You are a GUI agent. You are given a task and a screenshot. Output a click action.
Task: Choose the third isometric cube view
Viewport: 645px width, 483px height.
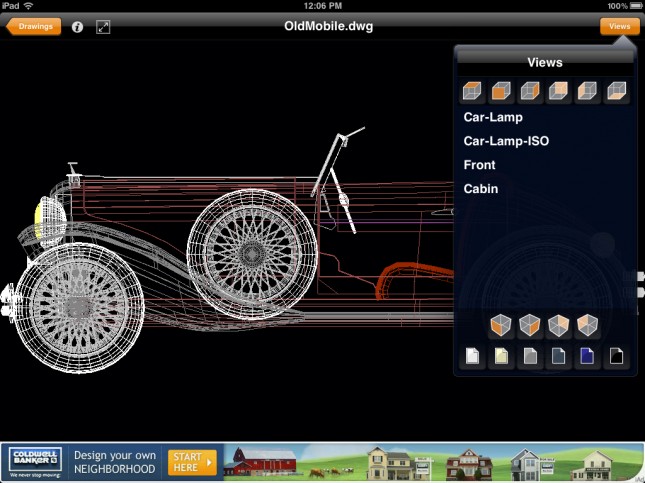coord(559,326)
